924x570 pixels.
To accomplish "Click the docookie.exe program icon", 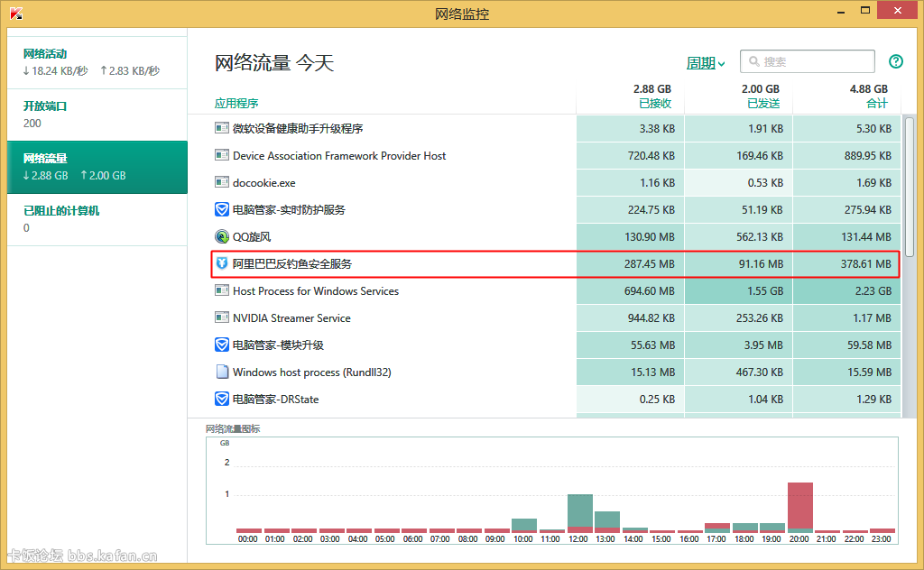I will click(222, 182).
